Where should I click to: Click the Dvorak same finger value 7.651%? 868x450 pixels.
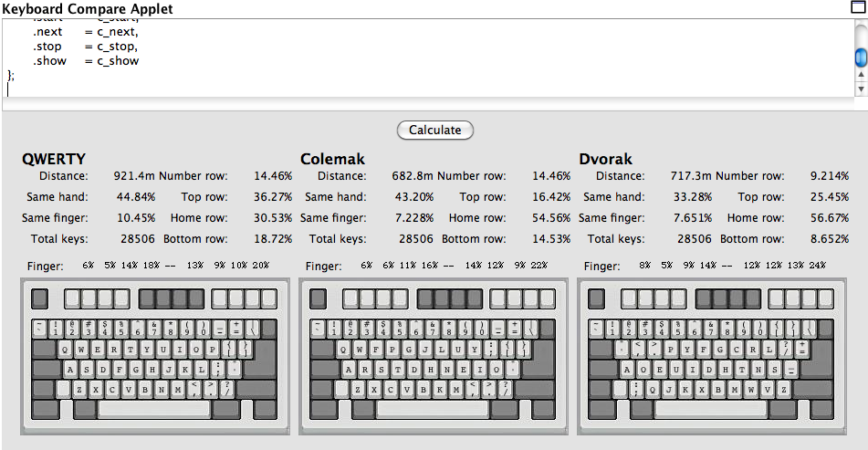click(x=693, y=218)
